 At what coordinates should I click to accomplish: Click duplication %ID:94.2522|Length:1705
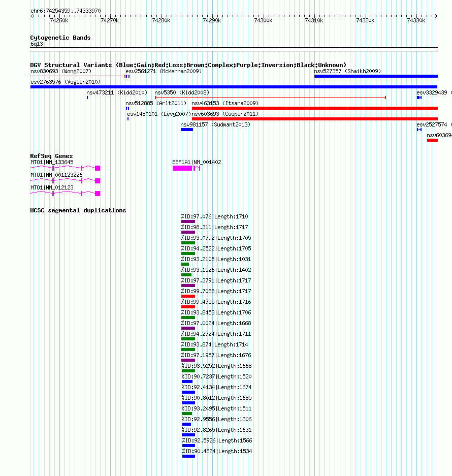pyautogui.click(x=216, y=248)
